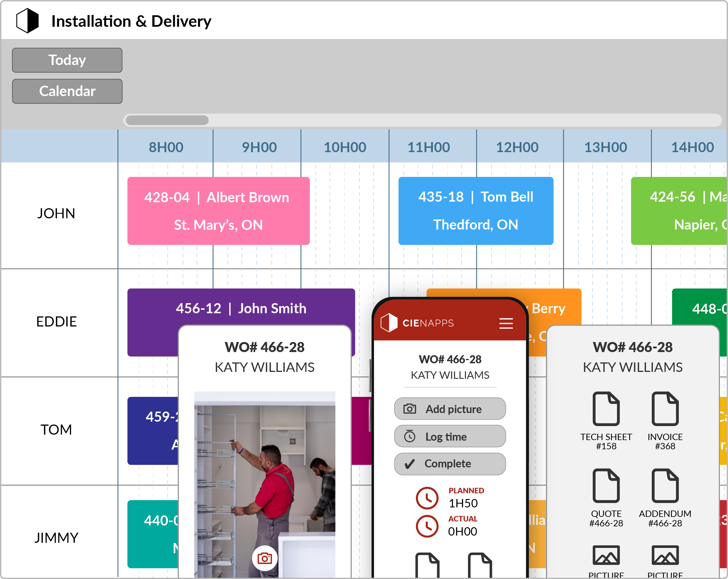Open the right document icon on the phone
Viewport: 728px width, 579px height.
(x=480, y=565)
